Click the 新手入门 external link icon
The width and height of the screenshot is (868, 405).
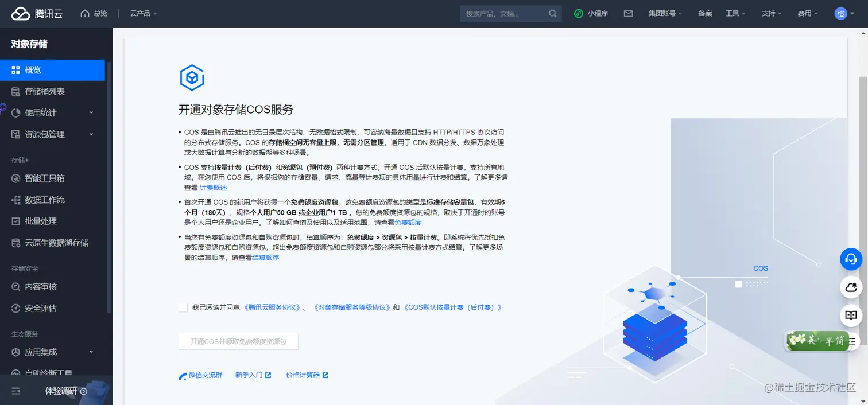[268, 375]
